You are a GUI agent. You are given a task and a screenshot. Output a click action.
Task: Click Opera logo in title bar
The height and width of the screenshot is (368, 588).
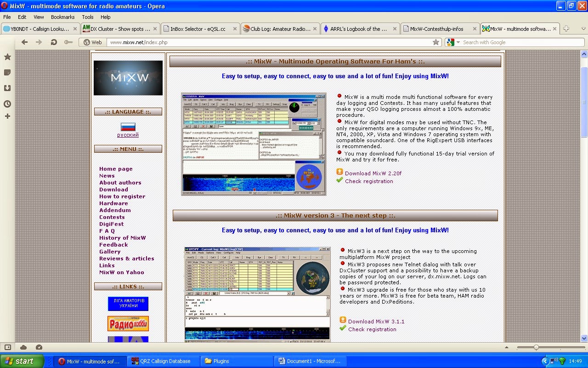5,6
